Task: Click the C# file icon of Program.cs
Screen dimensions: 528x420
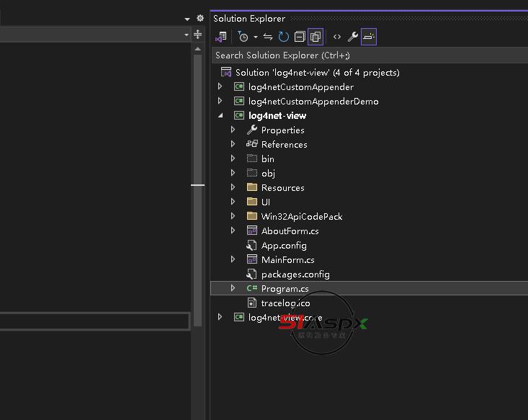Action: pyautogui.click(x=252, y=288)
